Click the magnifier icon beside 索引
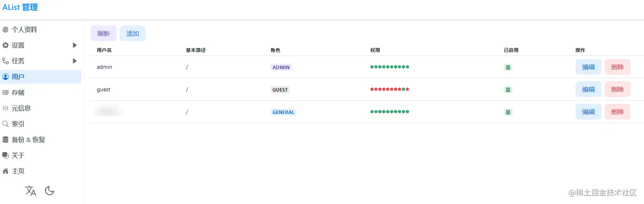This screenshot has width=644, height=204. [x=6, y=124]
